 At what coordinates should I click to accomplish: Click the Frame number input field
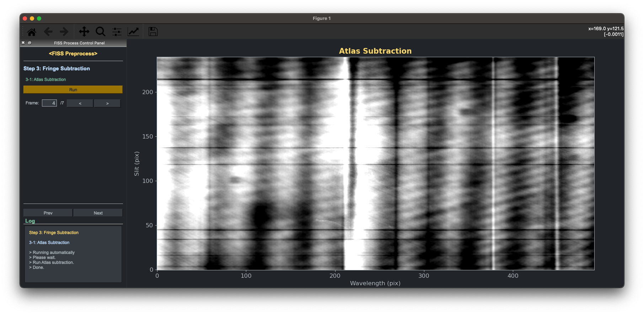[x=49, y=103]
